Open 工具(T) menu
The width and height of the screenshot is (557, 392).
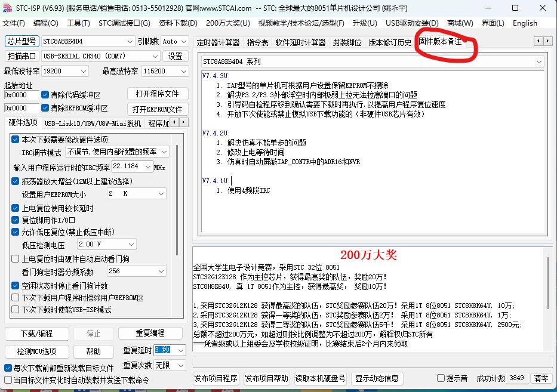[79, 23]
